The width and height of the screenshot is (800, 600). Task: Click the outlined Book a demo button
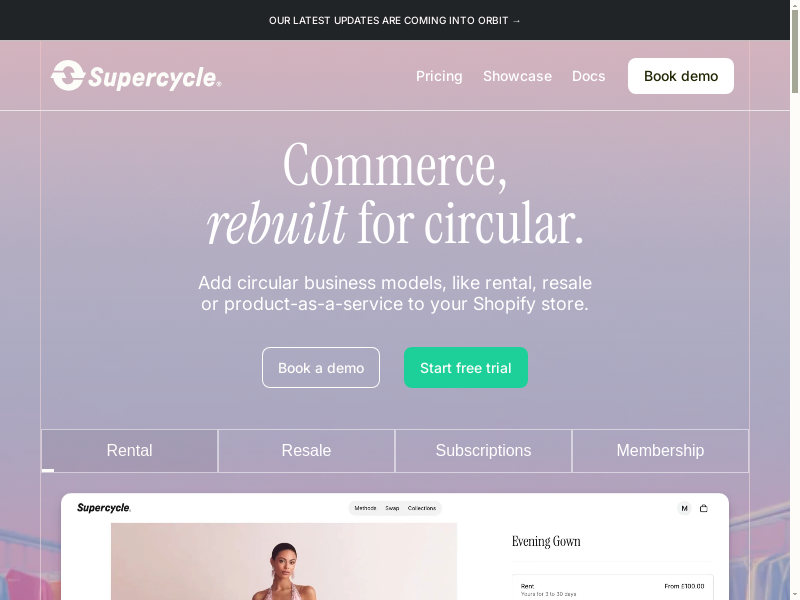pyautogui.click(x=321, y=368)
